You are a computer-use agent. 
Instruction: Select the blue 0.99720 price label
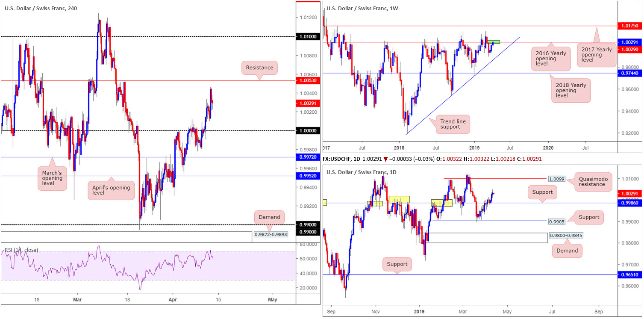pyautogui.click(x=308, y=157)
